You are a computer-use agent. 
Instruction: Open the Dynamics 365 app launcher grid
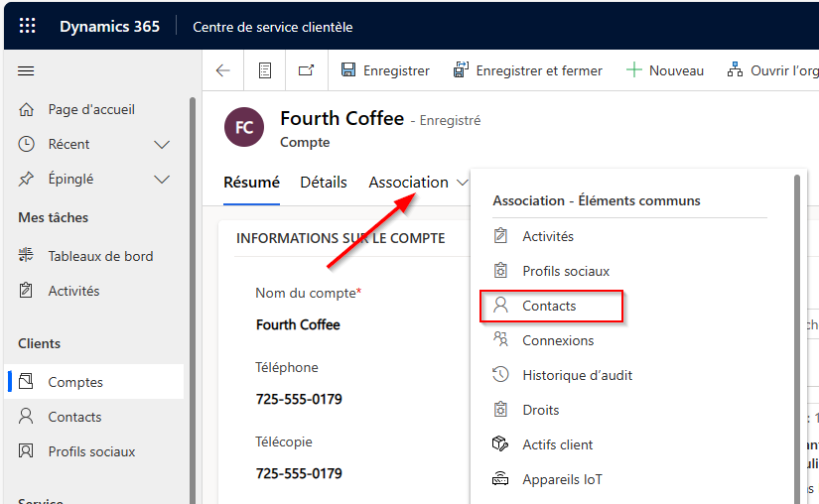point(27,26)
